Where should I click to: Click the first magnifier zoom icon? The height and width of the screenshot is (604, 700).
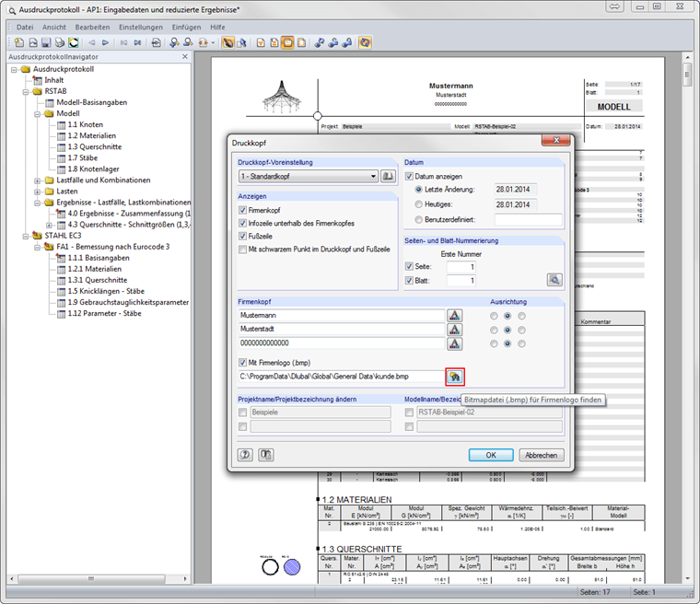174,43
